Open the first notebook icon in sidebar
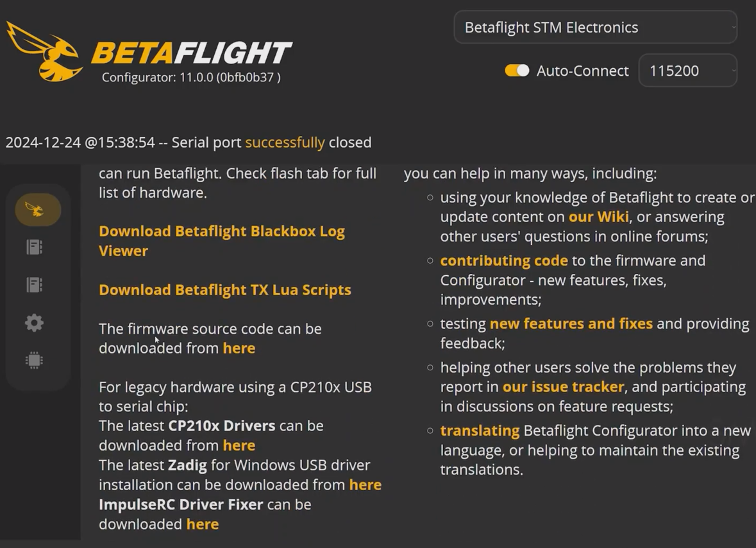The image size is (756, 548). [35, 247]
